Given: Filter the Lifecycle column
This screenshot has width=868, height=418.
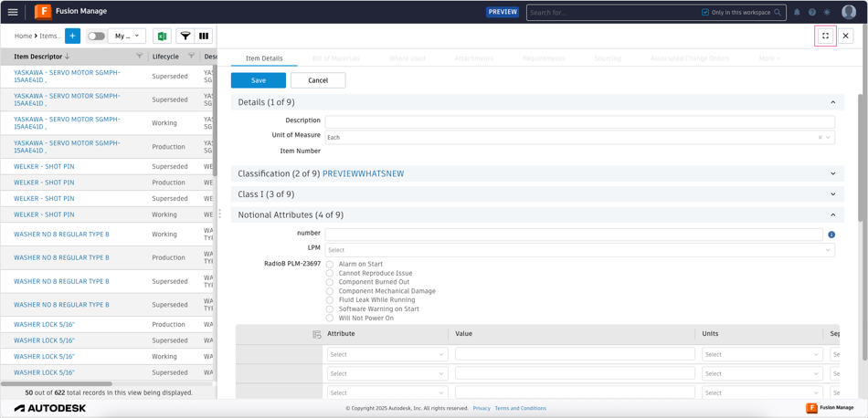Looking at the screenshot, I should 191,56.
